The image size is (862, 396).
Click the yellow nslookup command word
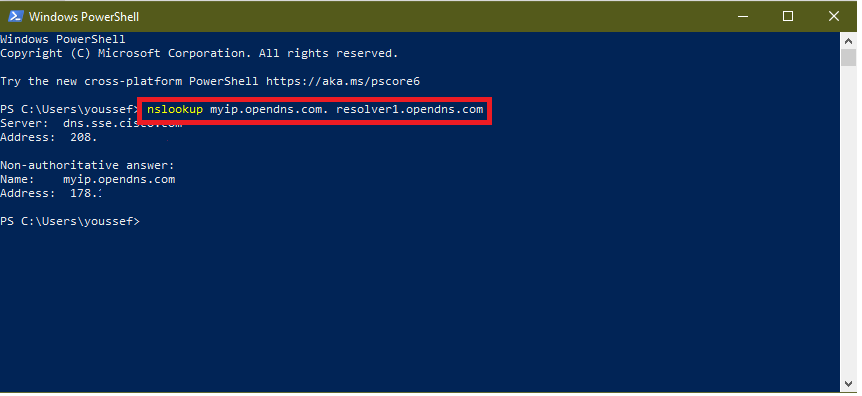175,109
